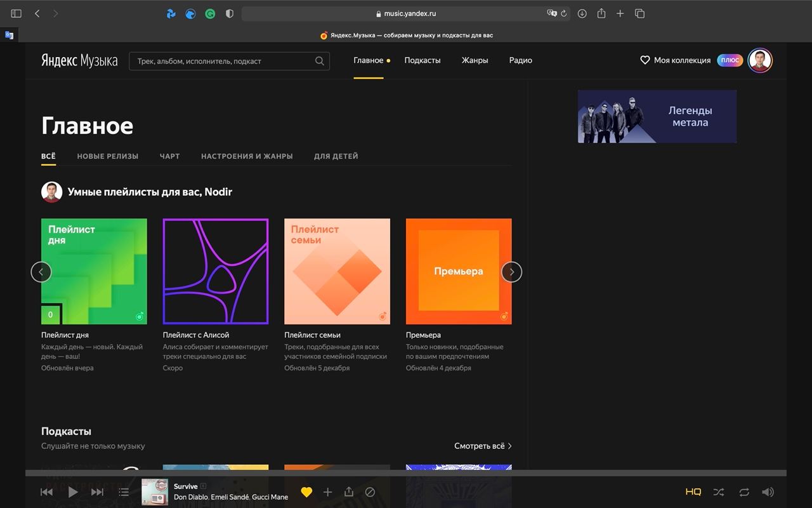Open the Легенды метала banner
Screen dimensions: 812x508
pos(657,116)
